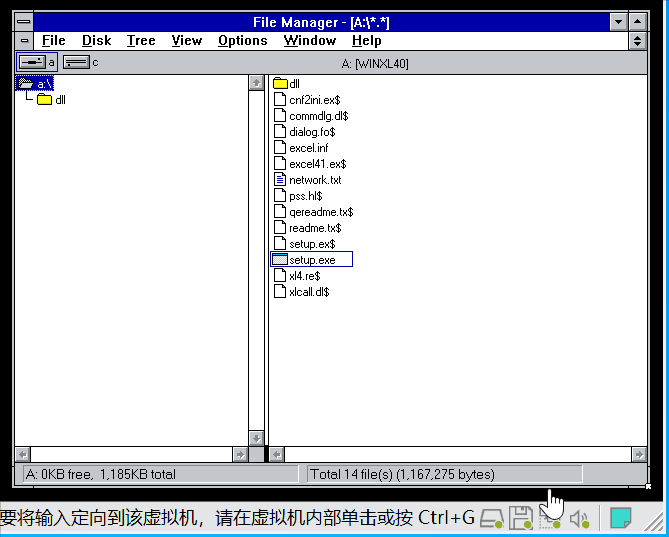The image size is (669, 537).
Task: Select excel.inf file icon
Action: [280, 148]
